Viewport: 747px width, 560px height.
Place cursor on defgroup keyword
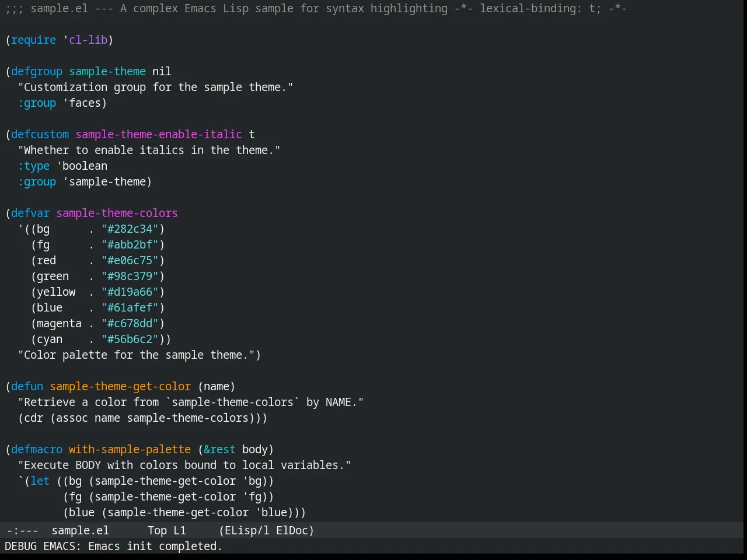tap(37, 71)
